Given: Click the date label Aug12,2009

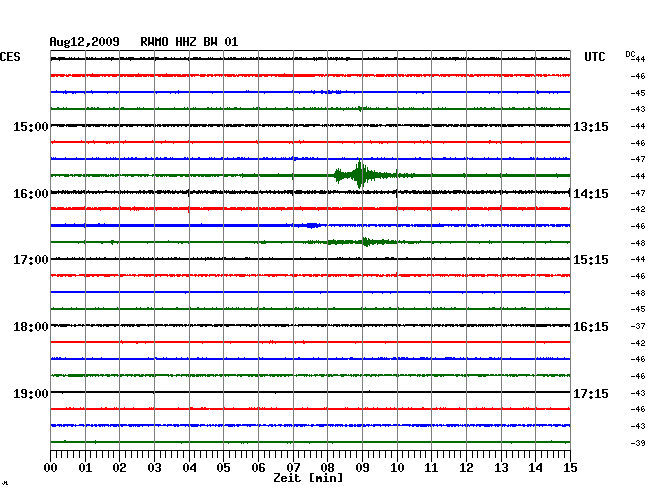Looking at the screenshot, I should [x=84, y=42].
